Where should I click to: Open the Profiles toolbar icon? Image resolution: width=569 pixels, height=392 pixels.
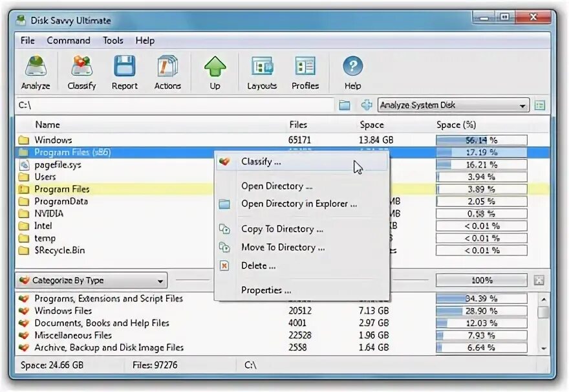(x=305, y=66)
